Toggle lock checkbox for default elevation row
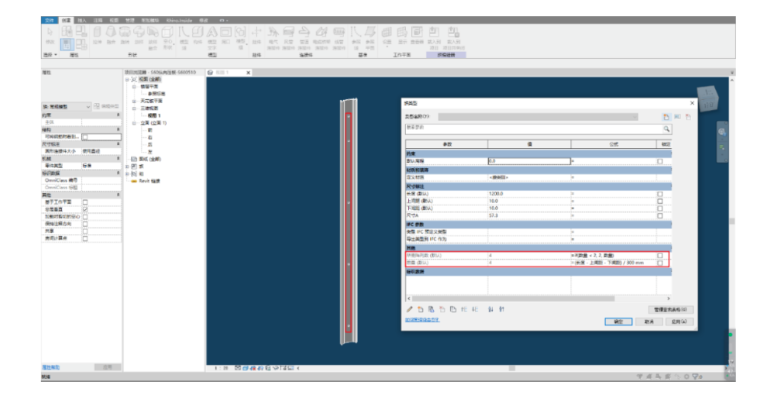Viewport: 767px width, 400px height. pos(660,161)
